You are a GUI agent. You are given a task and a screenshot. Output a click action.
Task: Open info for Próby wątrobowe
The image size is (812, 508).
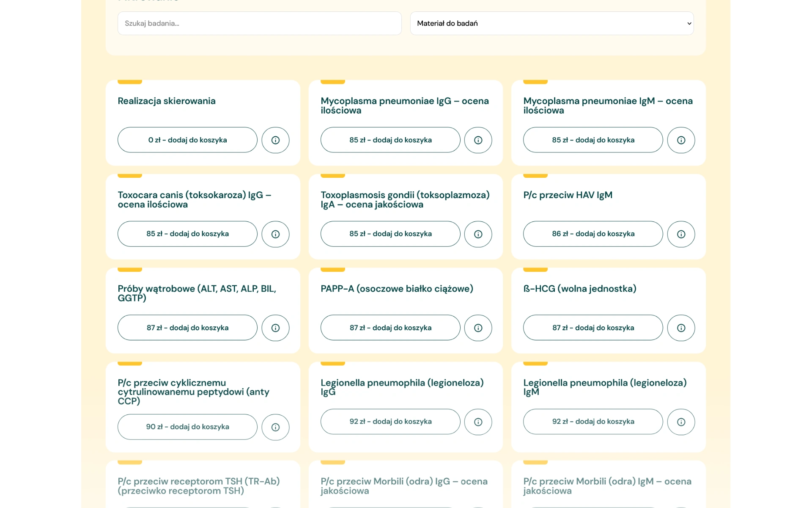point(275,328)
